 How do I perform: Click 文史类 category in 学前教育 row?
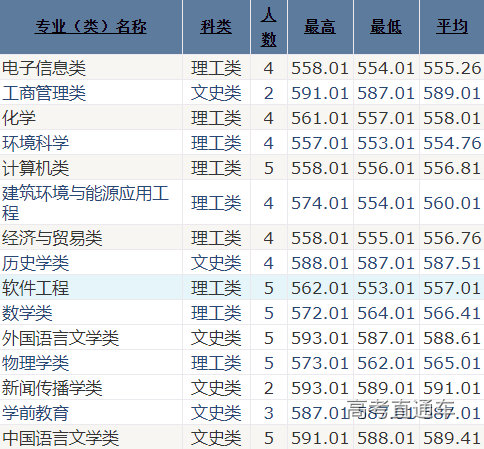216,413
